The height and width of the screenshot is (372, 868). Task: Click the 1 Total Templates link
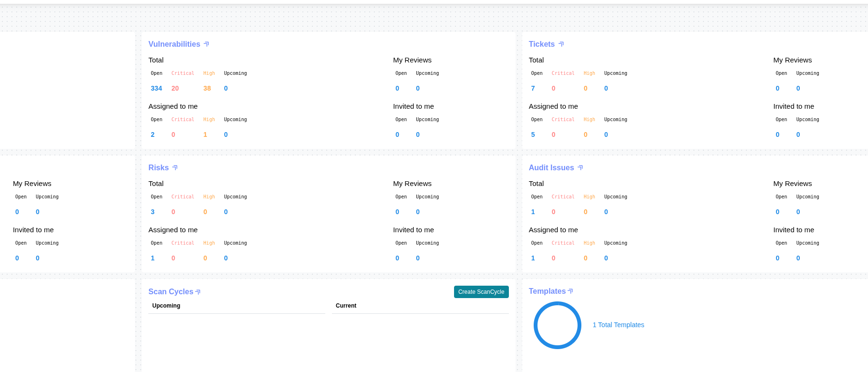pyautogui.click(x=618, y=325)
